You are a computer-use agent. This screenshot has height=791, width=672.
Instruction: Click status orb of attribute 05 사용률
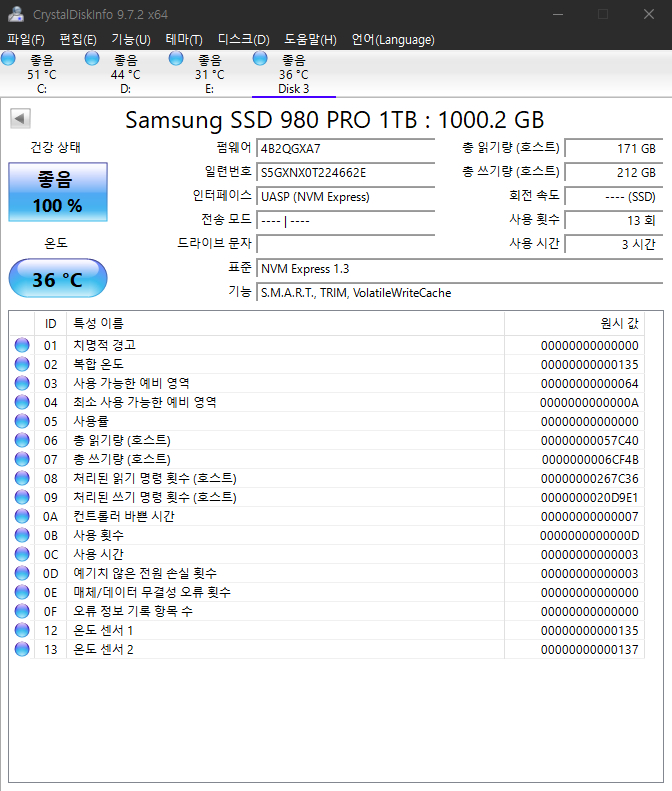click(22, 421)
